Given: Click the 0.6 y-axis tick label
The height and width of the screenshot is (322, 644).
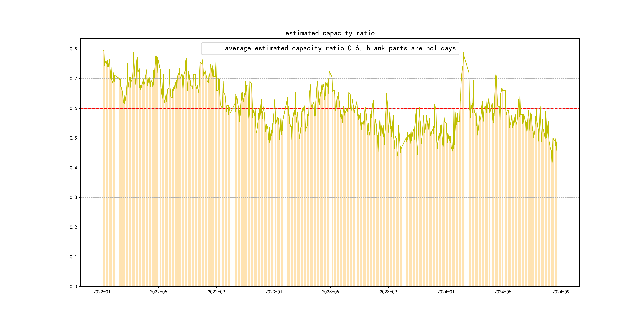Looking at the screenshot, I should [73, 108].
